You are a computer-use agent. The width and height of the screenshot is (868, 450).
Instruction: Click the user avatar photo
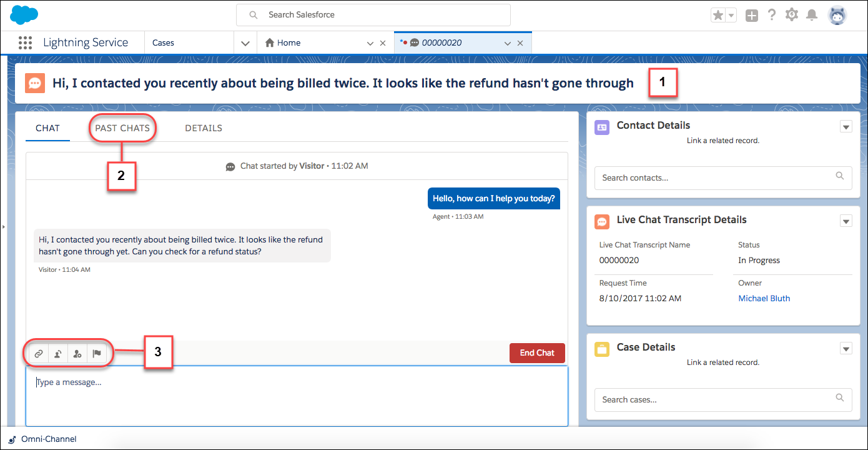coord(837,14)
